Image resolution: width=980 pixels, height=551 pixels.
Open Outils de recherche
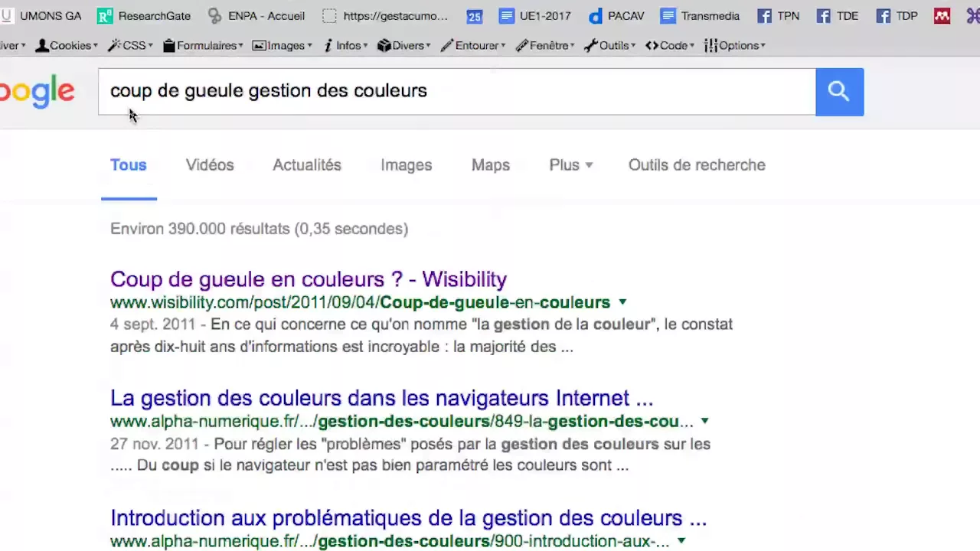click(697, 165)
